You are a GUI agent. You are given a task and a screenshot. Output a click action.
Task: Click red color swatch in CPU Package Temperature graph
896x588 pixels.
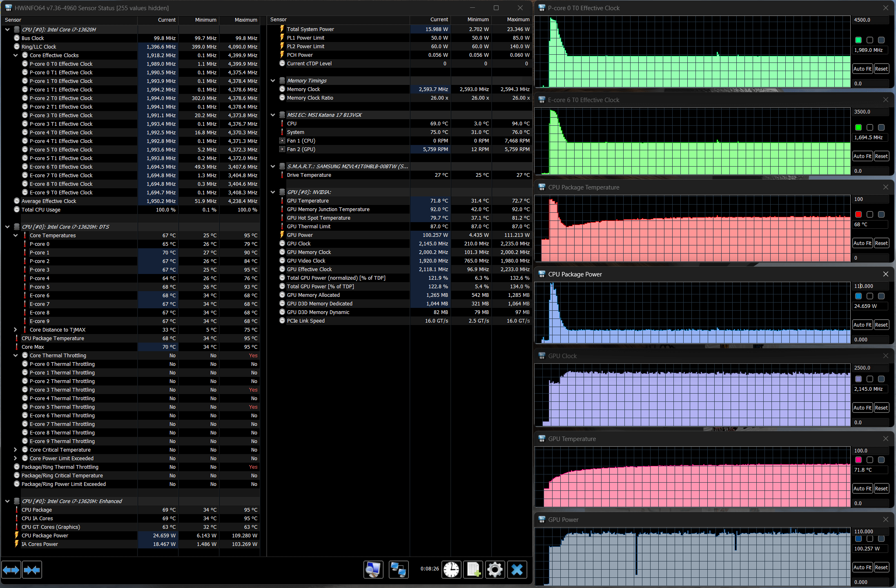coord(858,214)
